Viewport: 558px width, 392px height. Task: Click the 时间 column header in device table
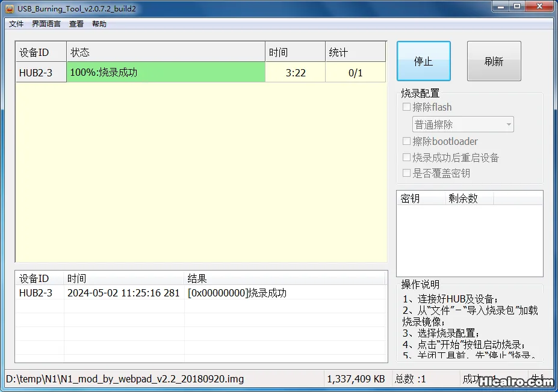(x=295, y=52)
